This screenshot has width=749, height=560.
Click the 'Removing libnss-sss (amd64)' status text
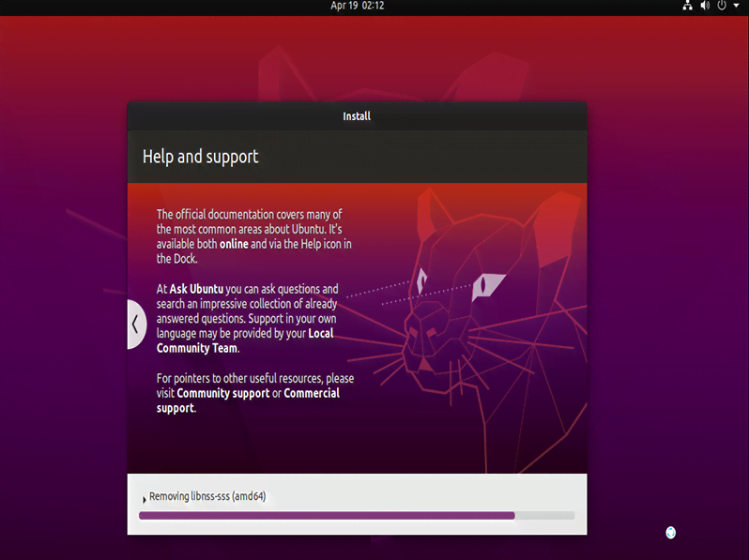pyautogui.click(x=207, y=496)
